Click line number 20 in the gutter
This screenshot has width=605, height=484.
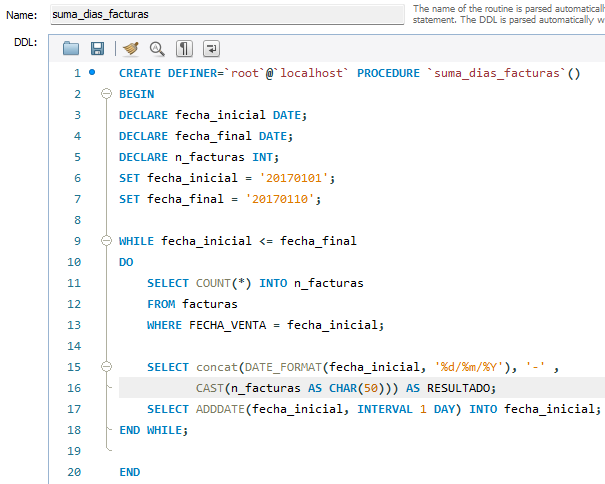[76, 472]
